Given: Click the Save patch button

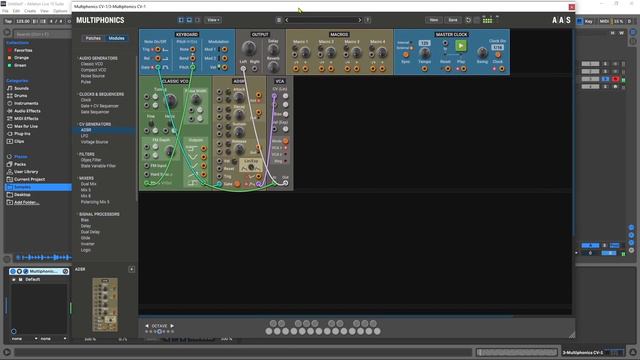Looking at the screenshot, I should pos(453,20).
